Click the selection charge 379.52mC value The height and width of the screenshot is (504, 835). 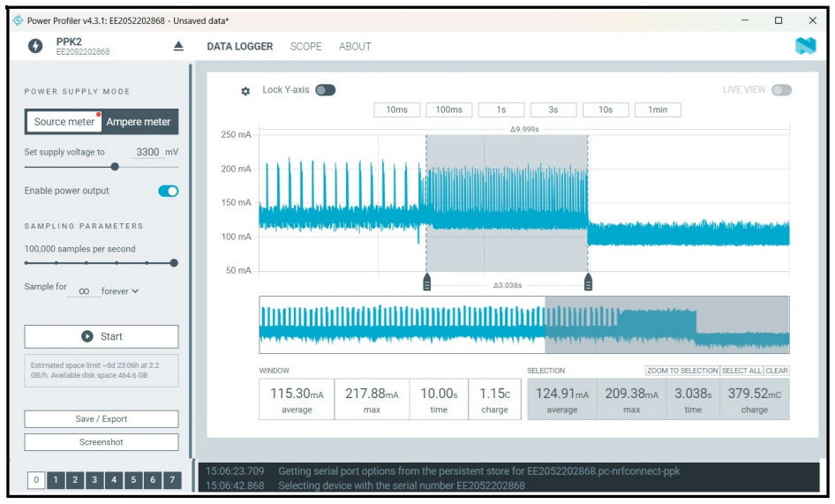point(755,394)
